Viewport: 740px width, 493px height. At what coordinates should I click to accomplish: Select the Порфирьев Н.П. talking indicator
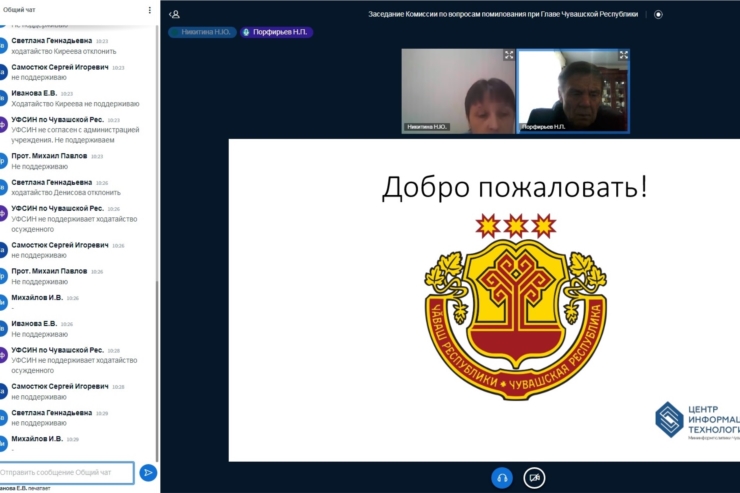[277, 32]
